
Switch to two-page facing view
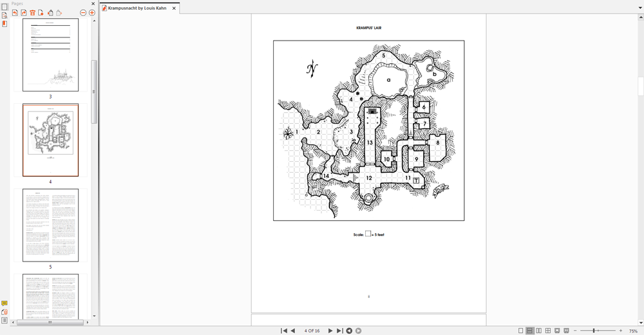539,330
